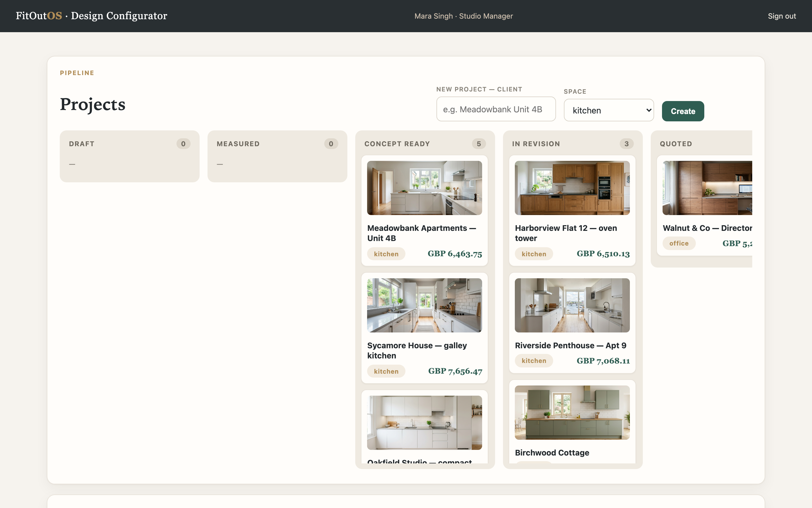Click the Concept Ready count badge showing 5
Viewport: 812px width, 508px height.
pyautogui.click(x=478, y=144)
